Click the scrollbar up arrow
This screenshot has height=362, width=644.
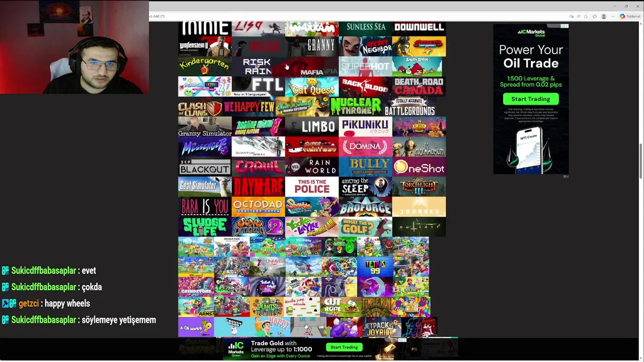641,24
